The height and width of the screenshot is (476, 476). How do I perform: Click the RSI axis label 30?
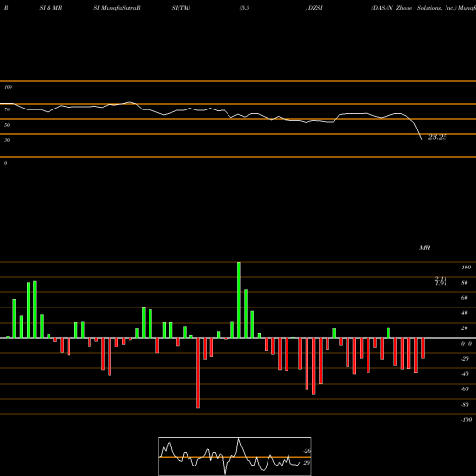coord(7,140)
